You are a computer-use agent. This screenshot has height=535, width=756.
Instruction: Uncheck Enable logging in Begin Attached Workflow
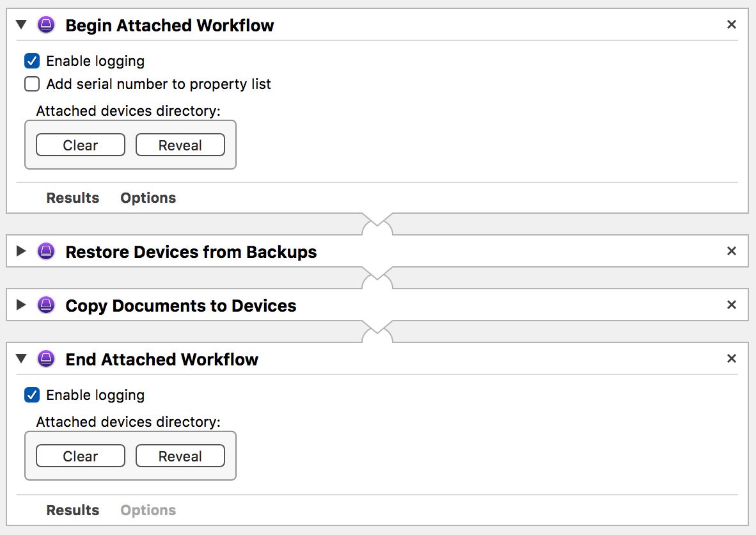[x=32, y=61]
